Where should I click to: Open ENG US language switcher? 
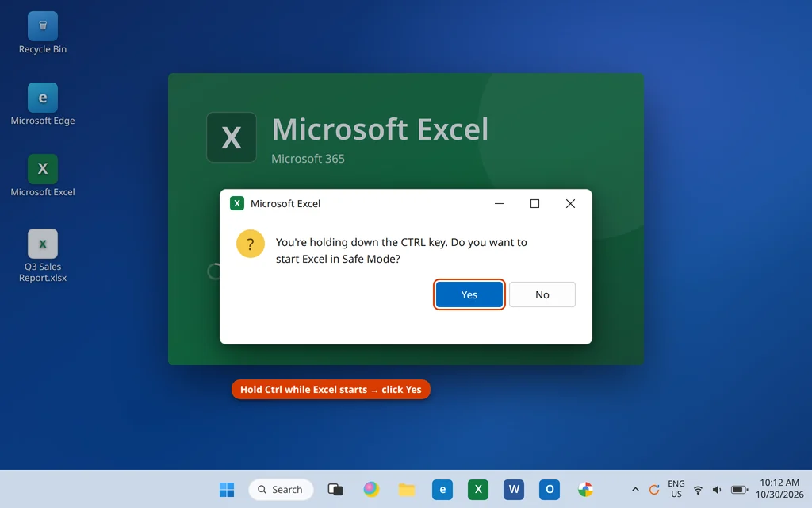pos(676,489)
